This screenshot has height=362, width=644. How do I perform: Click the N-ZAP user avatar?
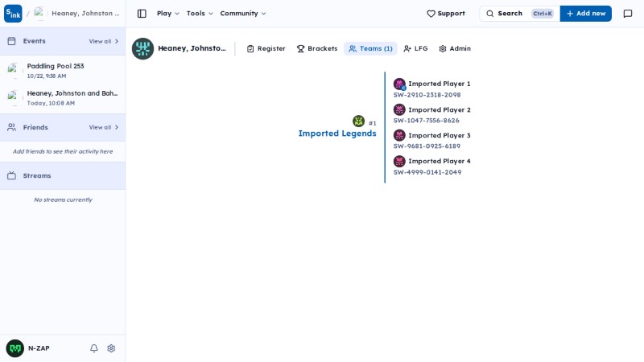(15, 348)
